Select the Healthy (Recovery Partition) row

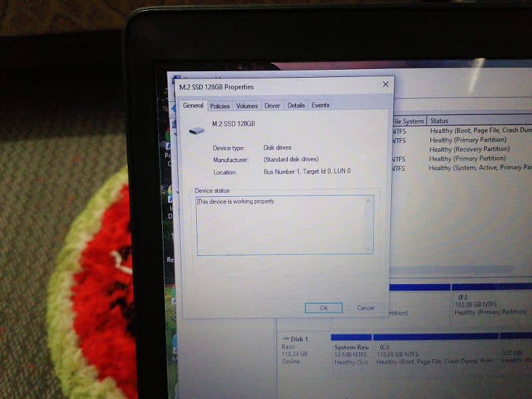click(468, 150)
